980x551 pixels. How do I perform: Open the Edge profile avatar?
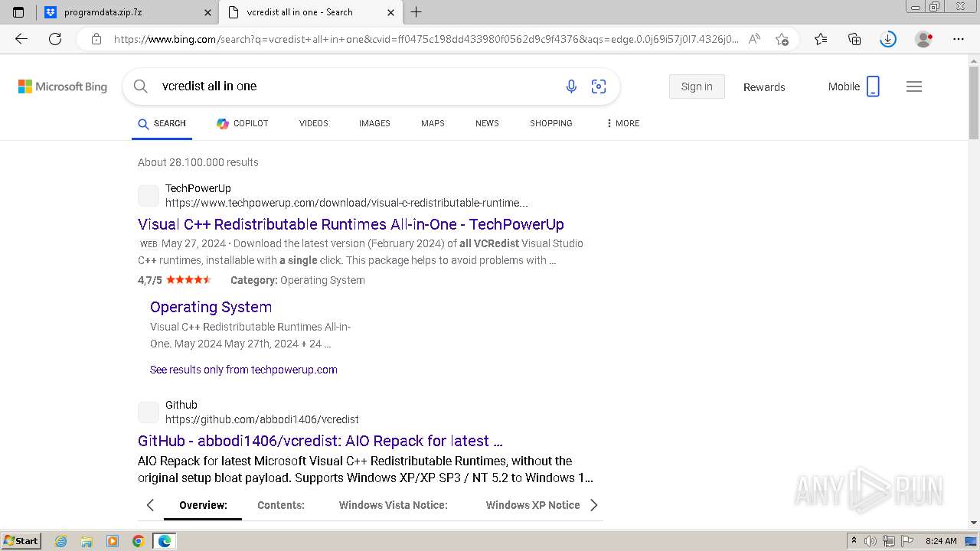tap(924, 39)
